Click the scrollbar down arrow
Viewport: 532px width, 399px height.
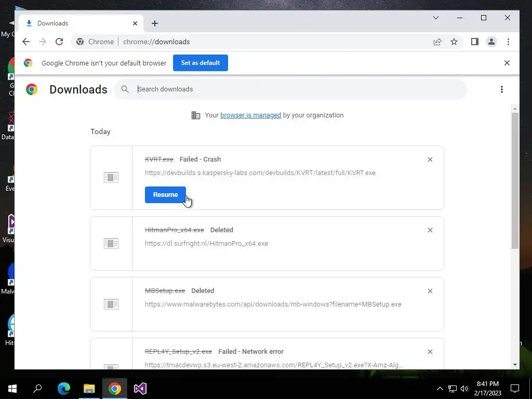point(515,365)
